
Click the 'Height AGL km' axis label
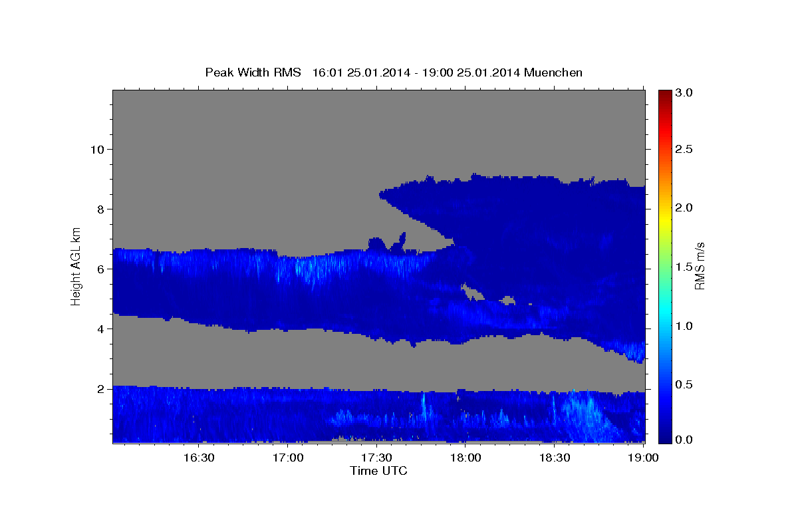click(x=76, y=266)
